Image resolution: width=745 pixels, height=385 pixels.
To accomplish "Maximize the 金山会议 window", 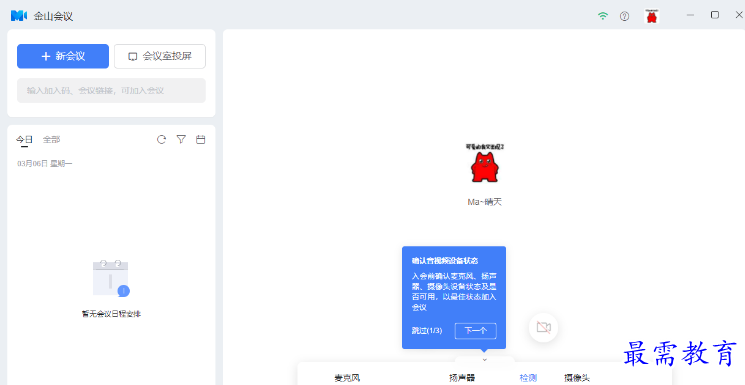I will click(x=715, y=15).
